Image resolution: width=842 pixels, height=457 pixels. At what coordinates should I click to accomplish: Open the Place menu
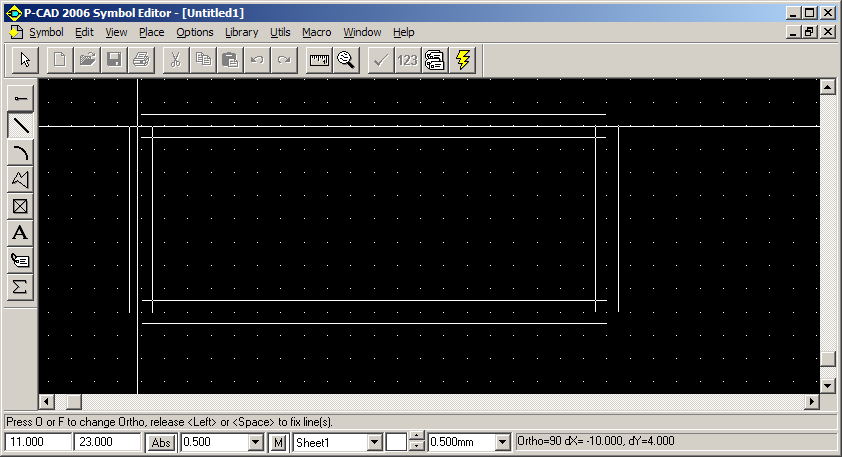pyautogui.click(x=151, y=32)
